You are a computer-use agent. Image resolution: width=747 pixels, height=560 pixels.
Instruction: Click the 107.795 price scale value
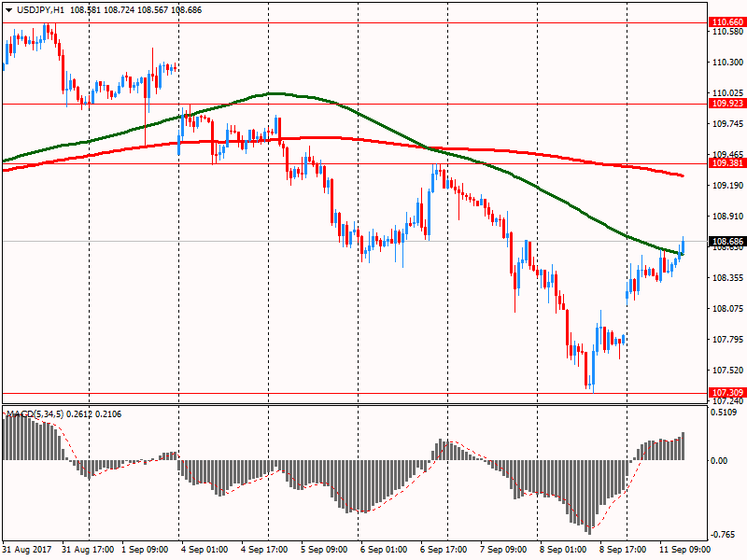click(727, 340)
